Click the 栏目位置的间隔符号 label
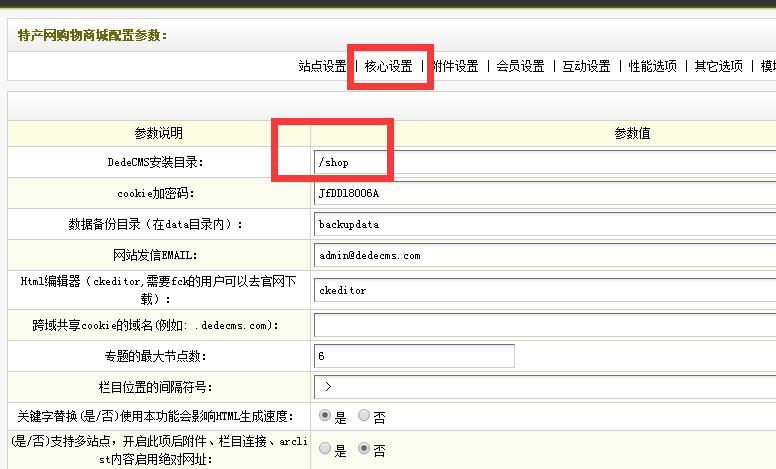The width and height of the screenshot is (776, 469). pyautogui.click(x=155, y=387)
